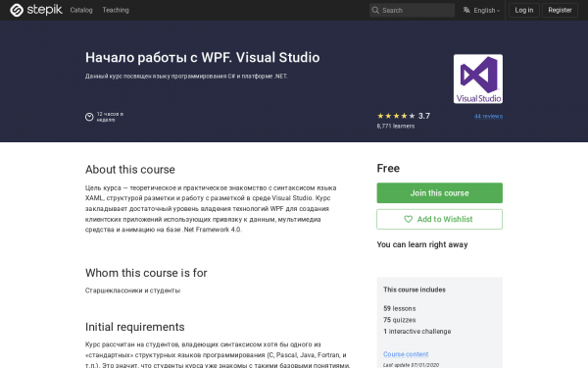Image resolution: width=588 pixels, height=368 pixels.
Task: Click the search magnifier icon
Action: click(375, 10)
